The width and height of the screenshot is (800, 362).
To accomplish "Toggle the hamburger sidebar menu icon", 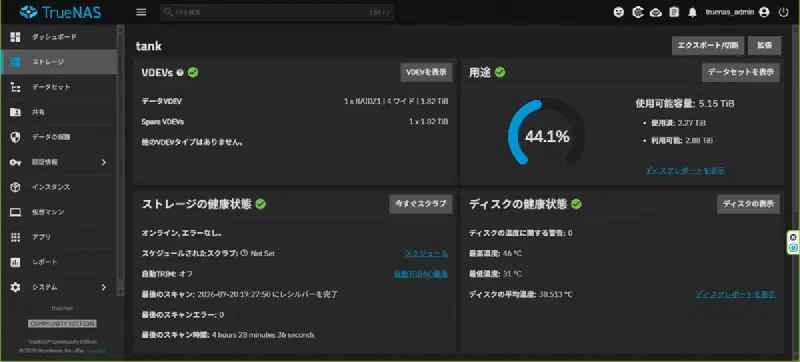I will pyautogui.click(x=141, y=12).
